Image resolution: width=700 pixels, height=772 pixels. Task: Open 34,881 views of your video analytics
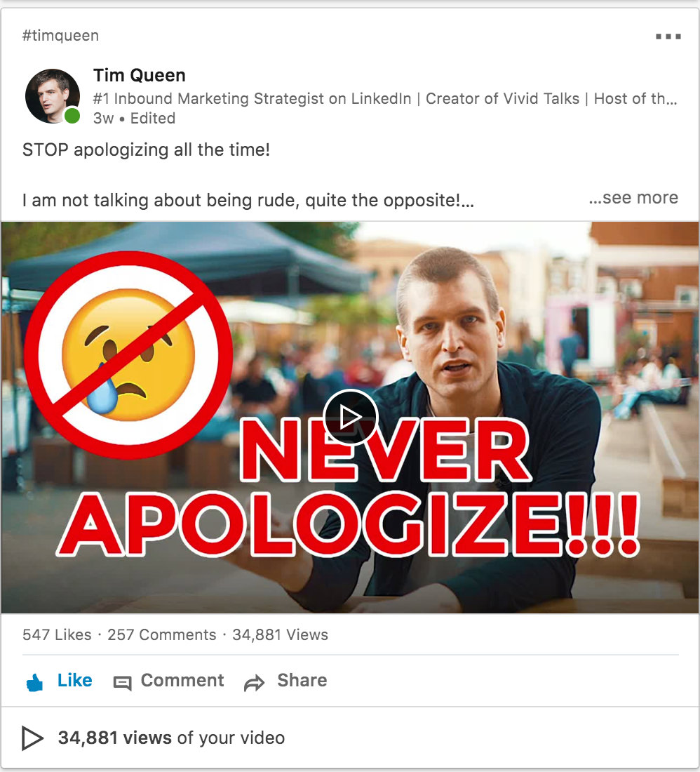[x=171, y=738]
